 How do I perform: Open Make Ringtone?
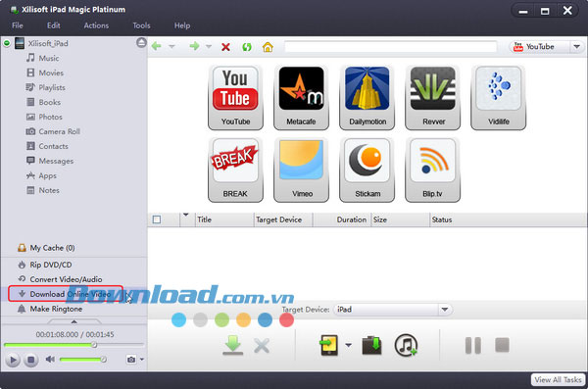coord(50,309)
